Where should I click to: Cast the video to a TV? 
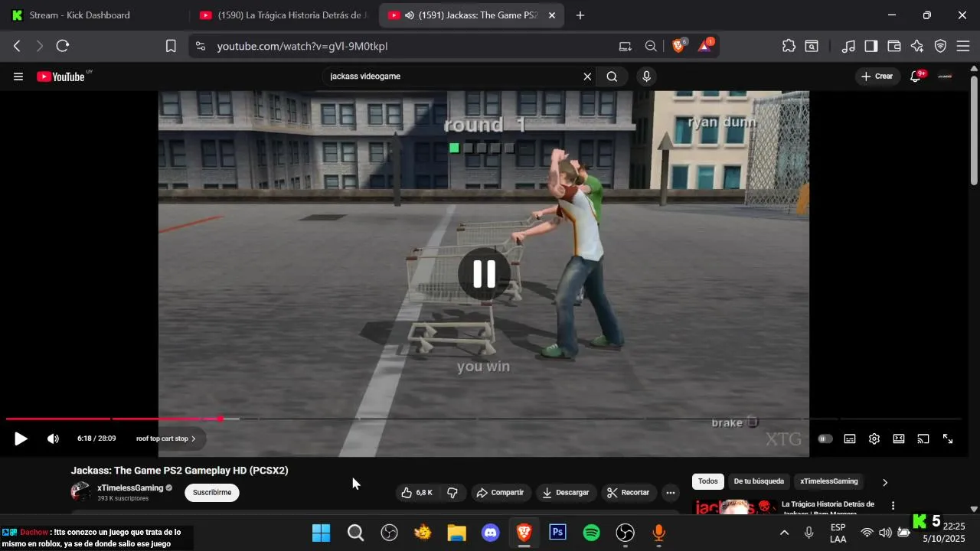coord(923,439)
